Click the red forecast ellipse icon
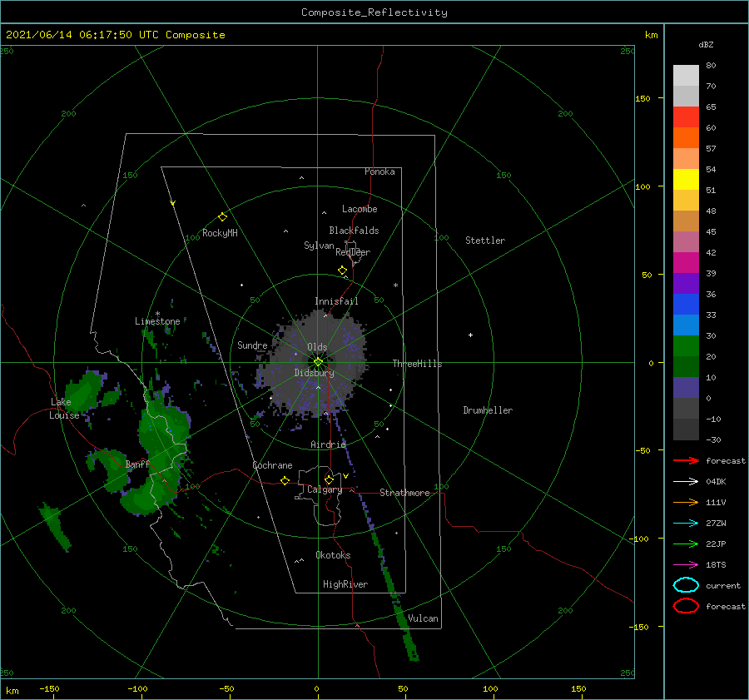749x700 pixels. [x=686, y=606]
